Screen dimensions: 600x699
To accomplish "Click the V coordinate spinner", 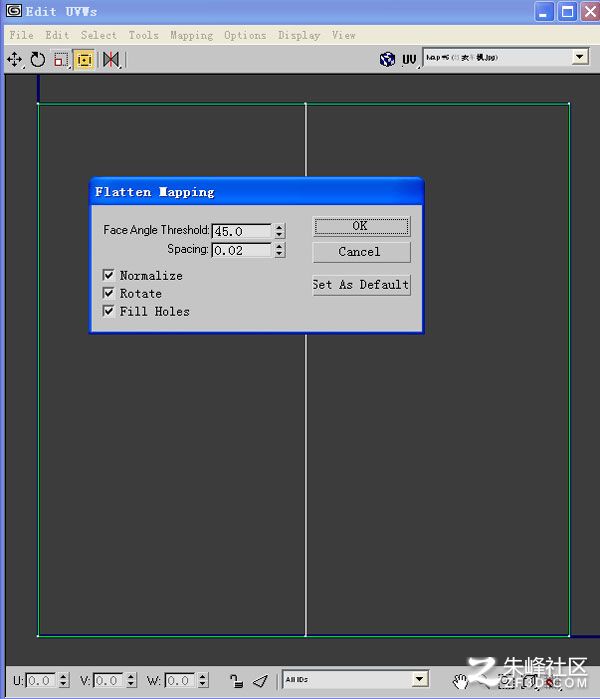I will [131, 681].
